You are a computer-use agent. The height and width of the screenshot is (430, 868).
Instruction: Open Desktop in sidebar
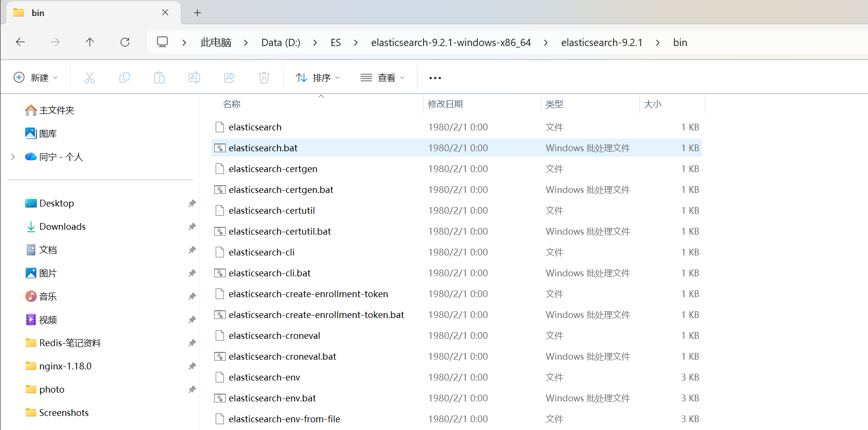click(50, 203)
